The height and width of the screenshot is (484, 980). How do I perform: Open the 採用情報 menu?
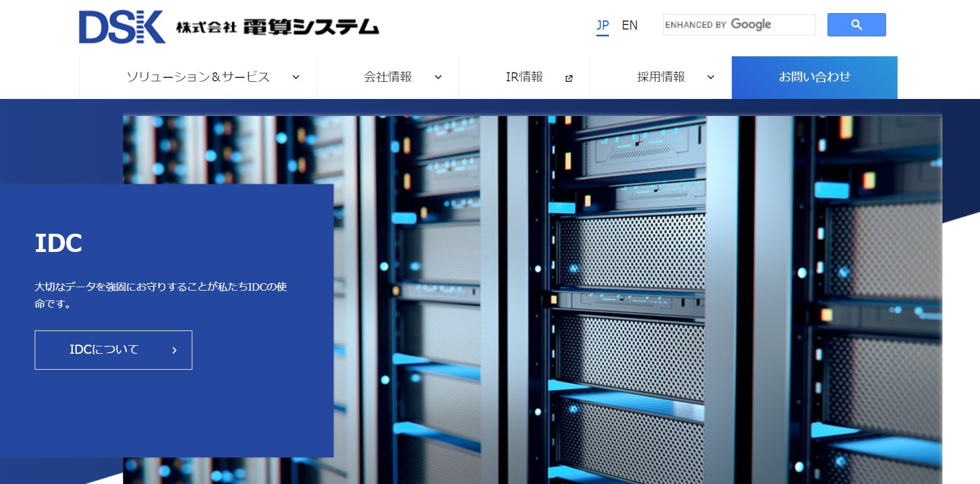click(661, 77)
